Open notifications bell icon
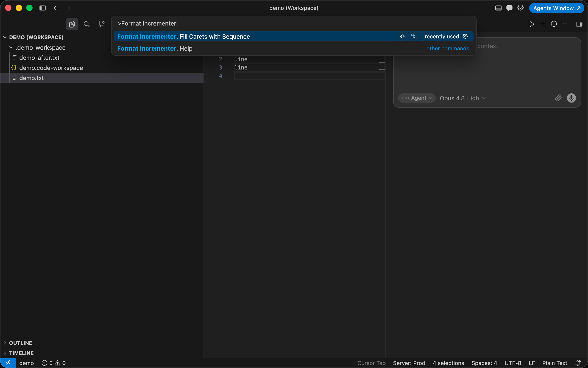The image size is (588, 368). [578, 363]
